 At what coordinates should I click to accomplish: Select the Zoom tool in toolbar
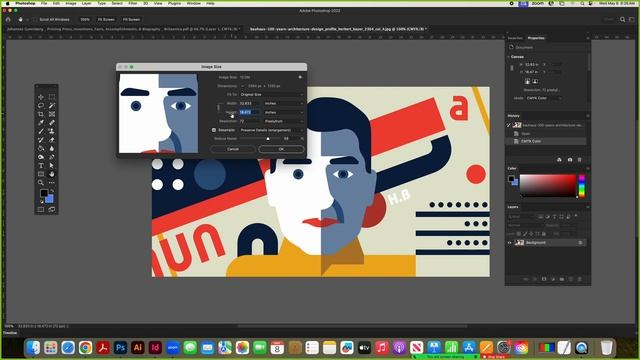tap(41, 182)
